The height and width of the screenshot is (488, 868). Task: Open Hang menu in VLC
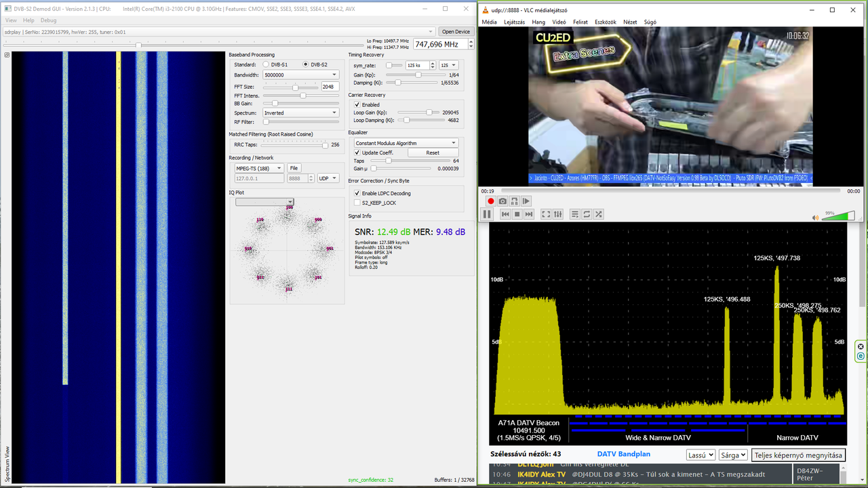coord(538,22)
